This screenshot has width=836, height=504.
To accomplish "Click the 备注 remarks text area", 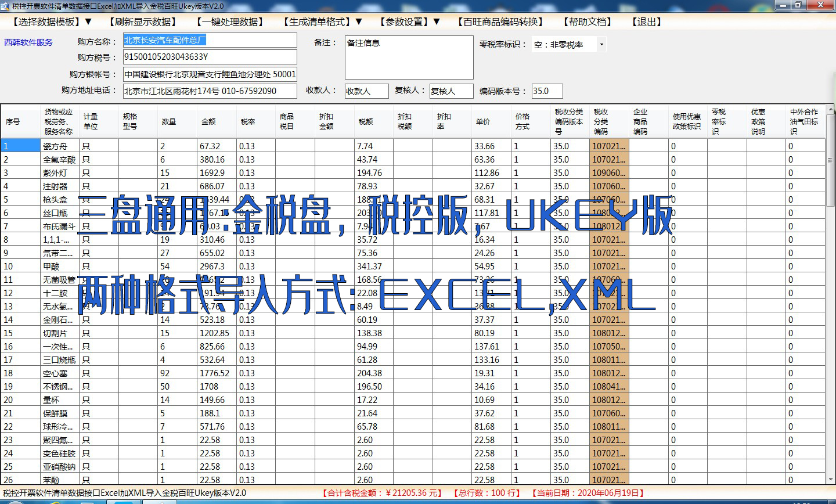I will point(408,56).
